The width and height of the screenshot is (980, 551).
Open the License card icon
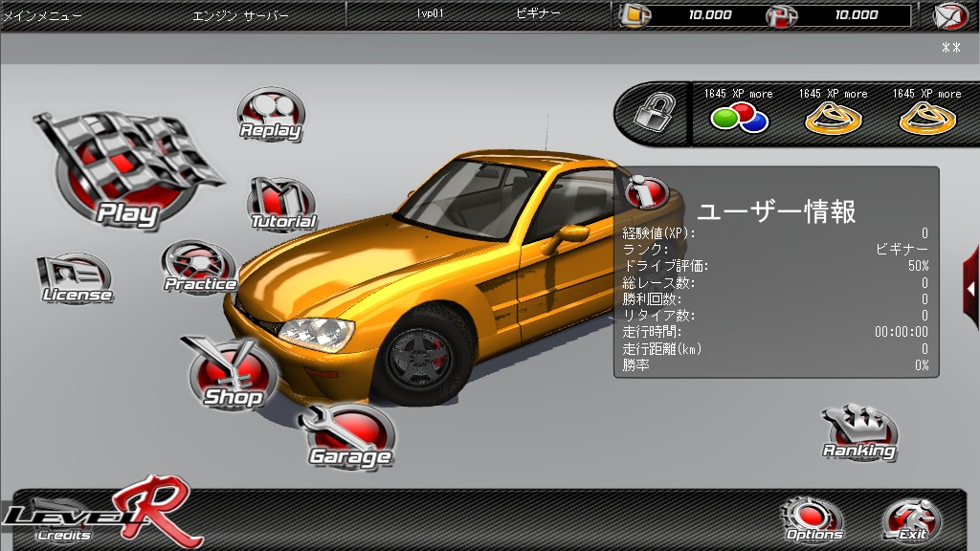pos(76,278)
